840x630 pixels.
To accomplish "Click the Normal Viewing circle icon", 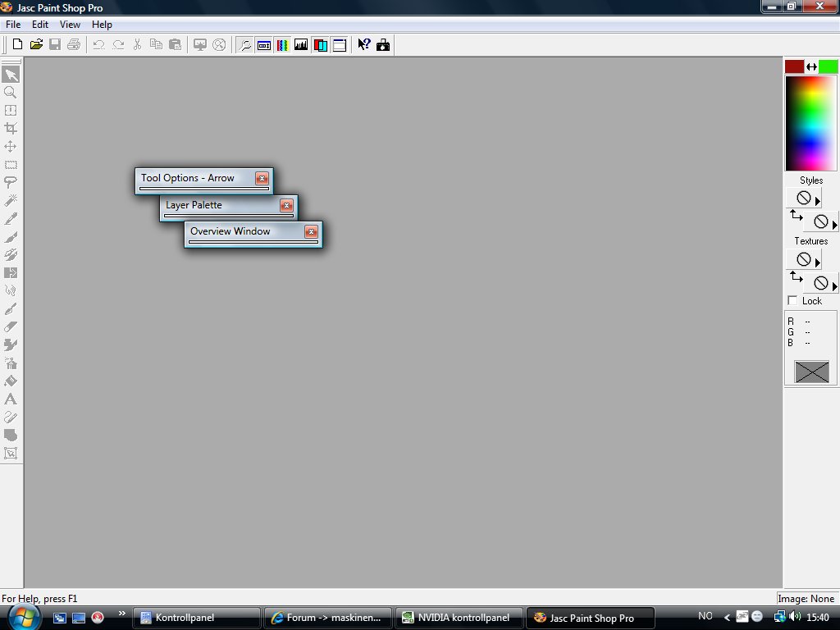I will point(219,44).
